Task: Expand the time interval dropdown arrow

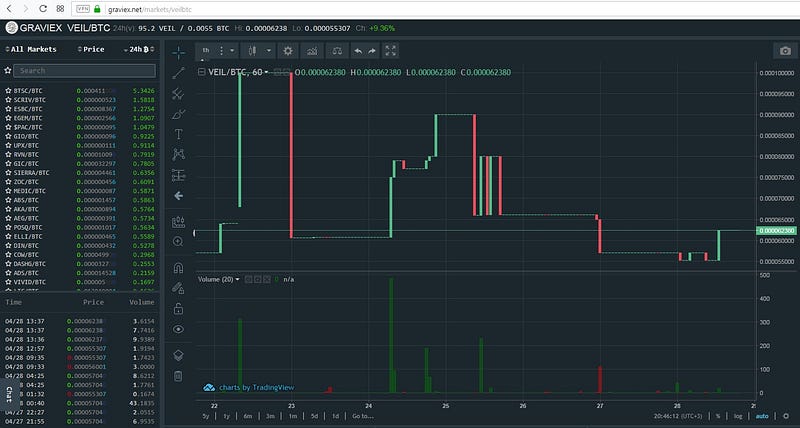Action: 232,51
